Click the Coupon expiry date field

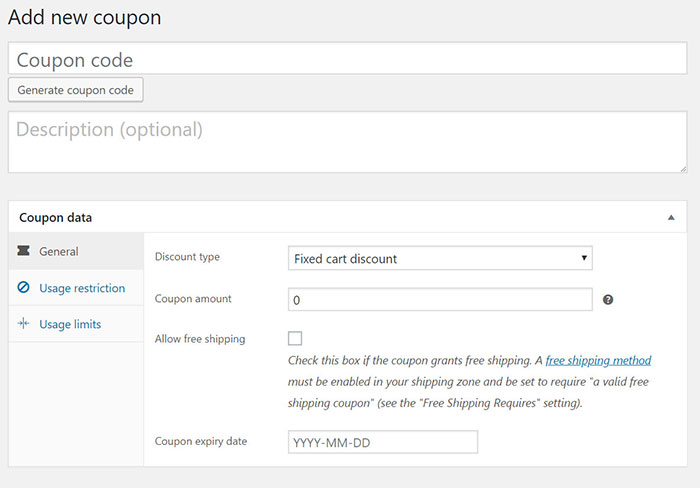click(383, 442)
